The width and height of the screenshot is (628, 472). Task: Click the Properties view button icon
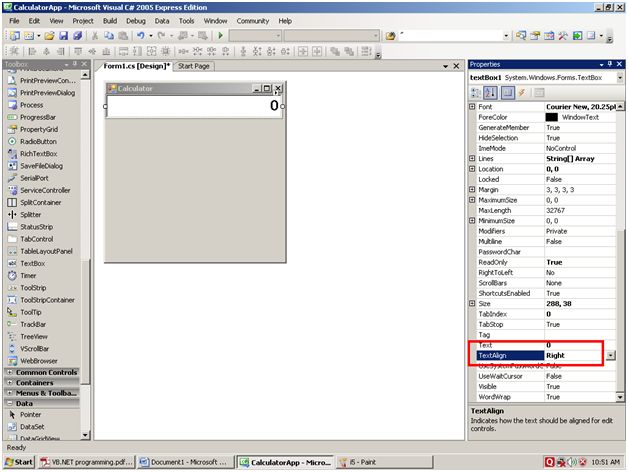(507, 93)
